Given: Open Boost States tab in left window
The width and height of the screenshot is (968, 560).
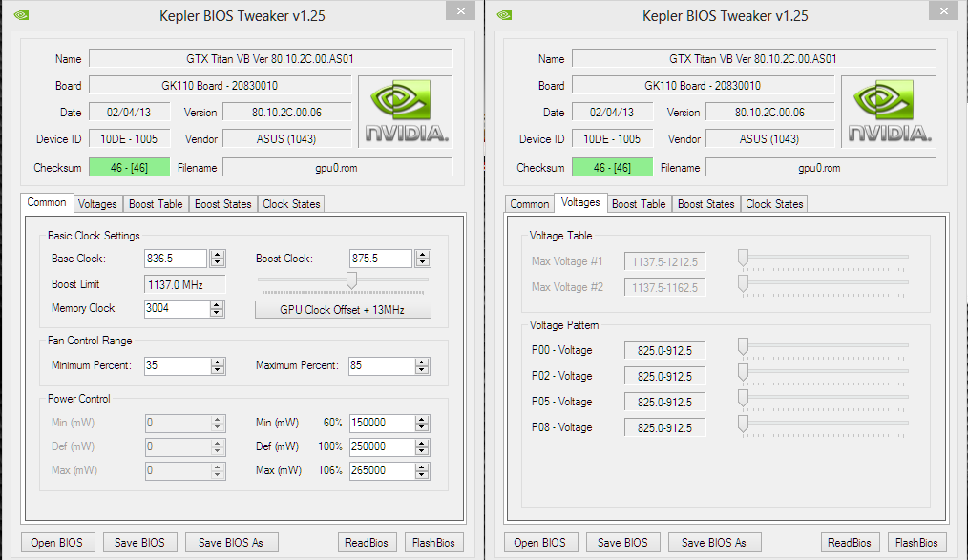Looking at the screenshot, I should [x=222, y=204].
